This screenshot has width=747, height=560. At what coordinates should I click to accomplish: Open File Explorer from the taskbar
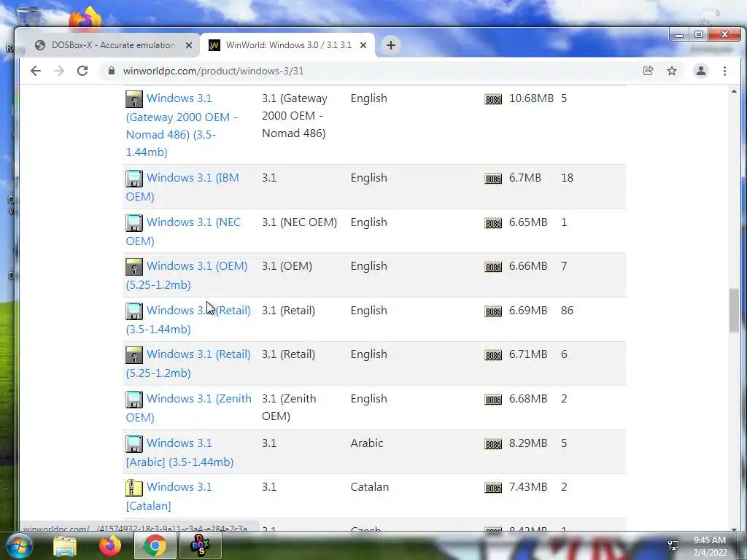(x=65, y=545)
